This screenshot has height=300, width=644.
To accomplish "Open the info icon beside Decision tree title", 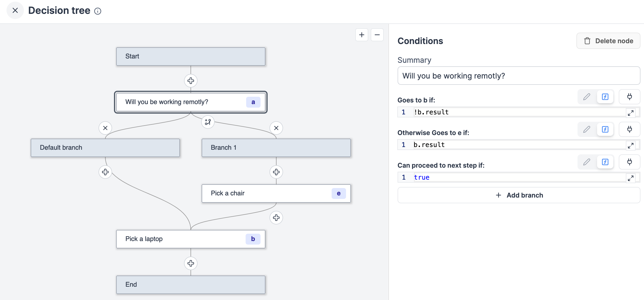I will (98, 11).
